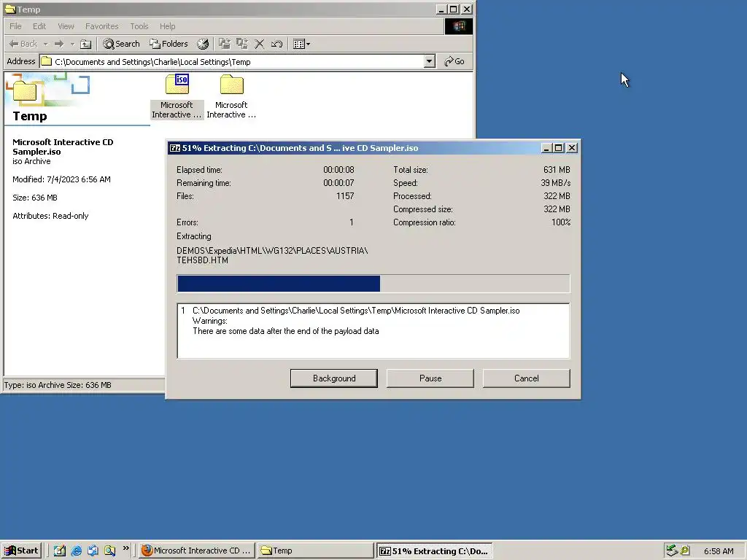Image resolution: width=747 pixels, height=560 pixels.
Task: Click the Modified date in details pane
Action: 61,179
